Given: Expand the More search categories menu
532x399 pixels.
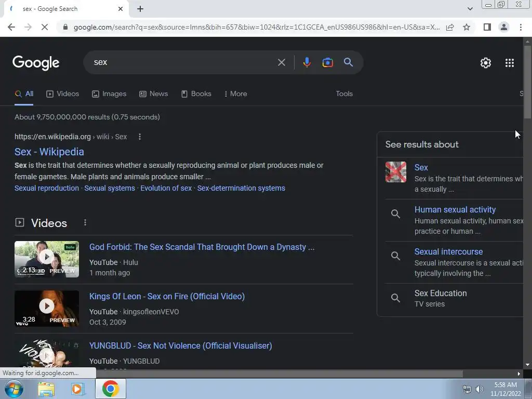Looking at the screenshot, I should coord(235,94).
